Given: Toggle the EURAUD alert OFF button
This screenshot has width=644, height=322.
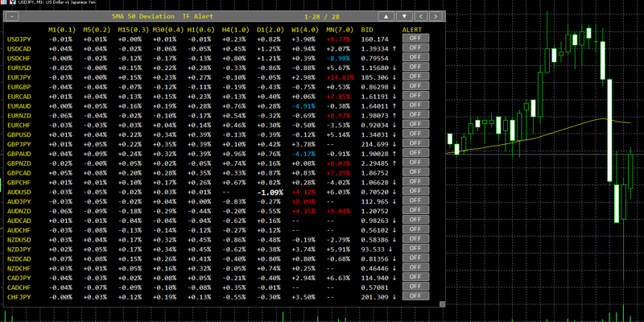Looking at the screenshot, I should (415, 105).
